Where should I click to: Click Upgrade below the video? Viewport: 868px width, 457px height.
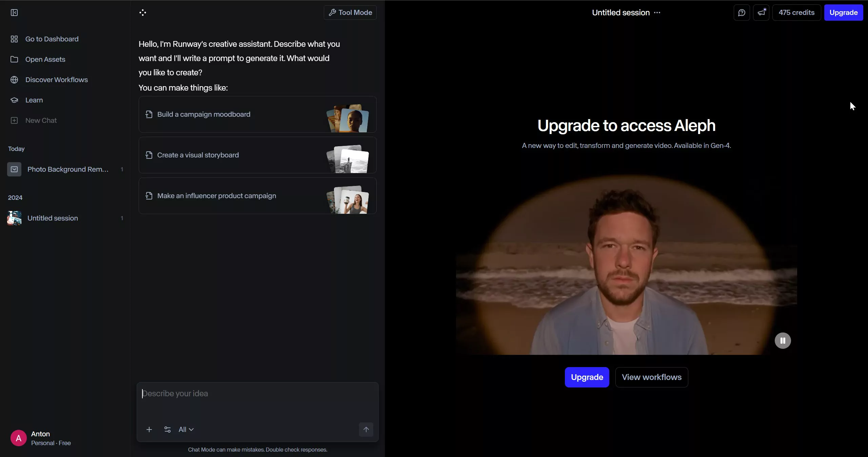(x=587, y=377)
